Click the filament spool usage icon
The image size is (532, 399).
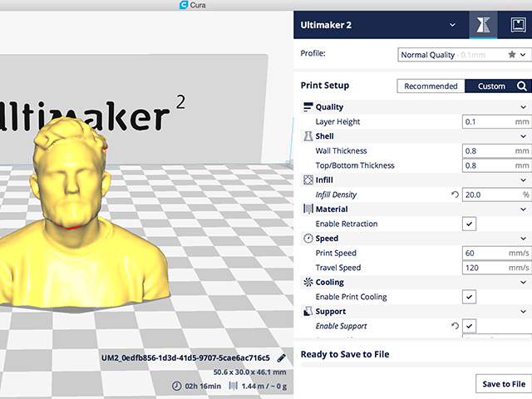tap(233, 386)
